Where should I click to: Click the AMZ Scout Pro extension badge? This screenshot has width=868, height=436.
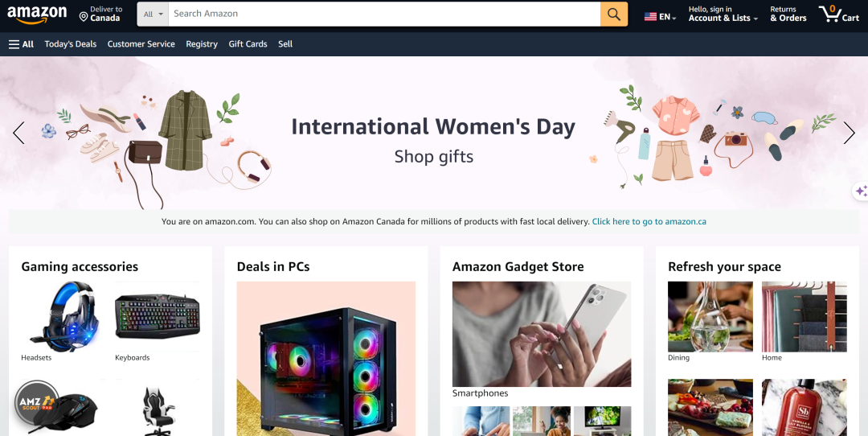[x=36, y=402]
